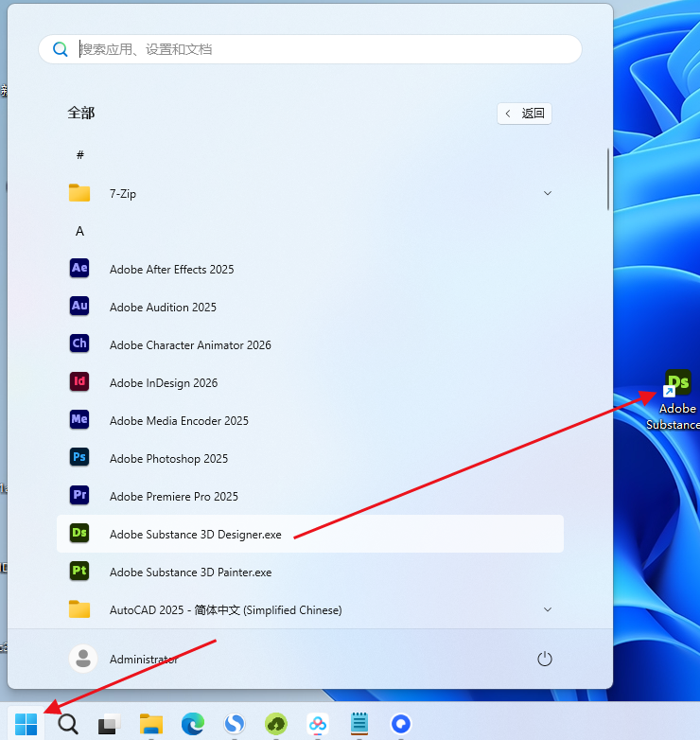700x740 pixels.
Task: Open the power options button
Action: point(544,659)
